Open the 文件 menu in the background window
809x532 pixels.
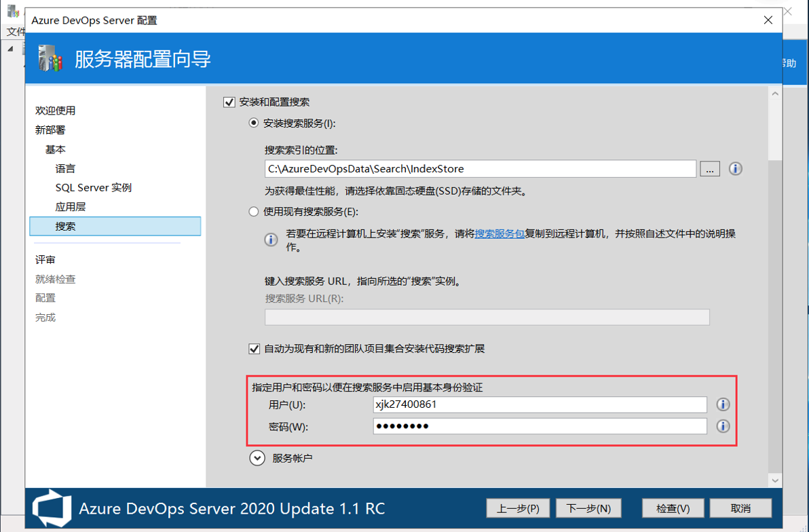click(16, 32)
